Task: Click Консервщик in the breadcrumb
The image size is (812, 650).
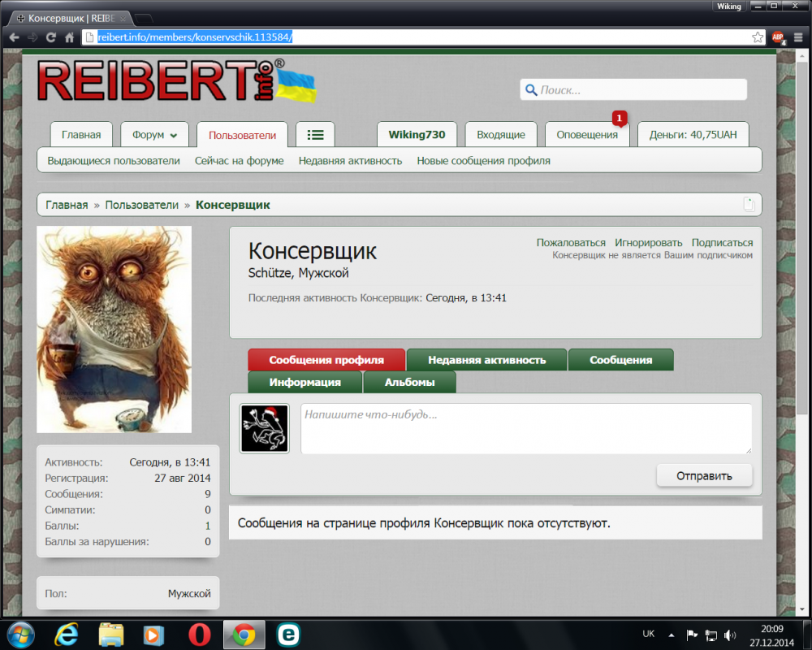Action: pyautogui.click(x=233, y=205)
